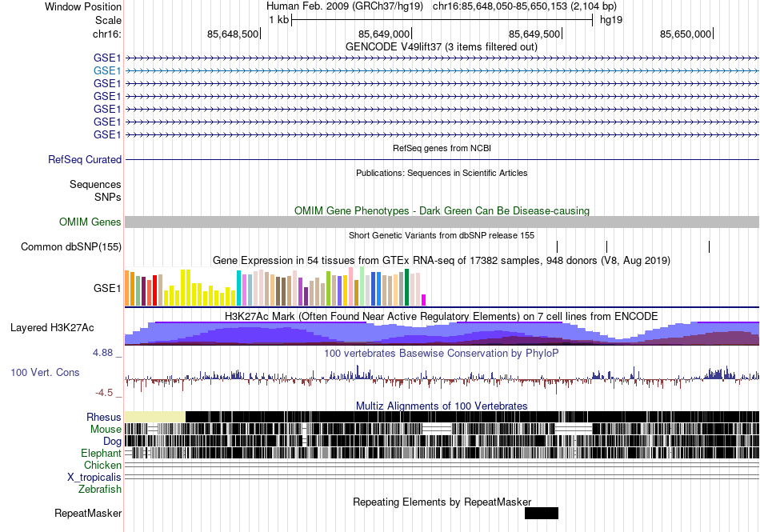Click the layered H3K27Ac signal graph
This screenshot has height=532, width=760.
pyautogui.click(x=442, y=334)
